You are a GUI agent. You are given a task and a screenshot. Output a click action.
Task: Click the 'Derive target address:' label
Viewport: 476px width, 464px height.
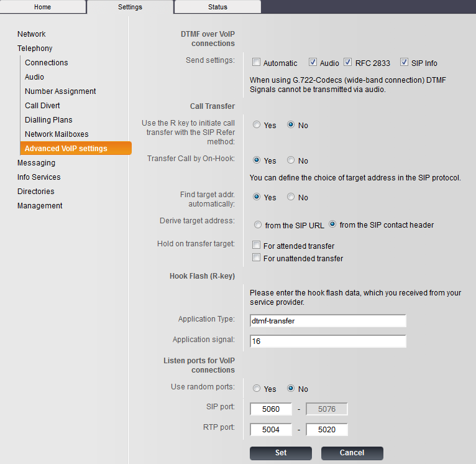coord(197,221)
